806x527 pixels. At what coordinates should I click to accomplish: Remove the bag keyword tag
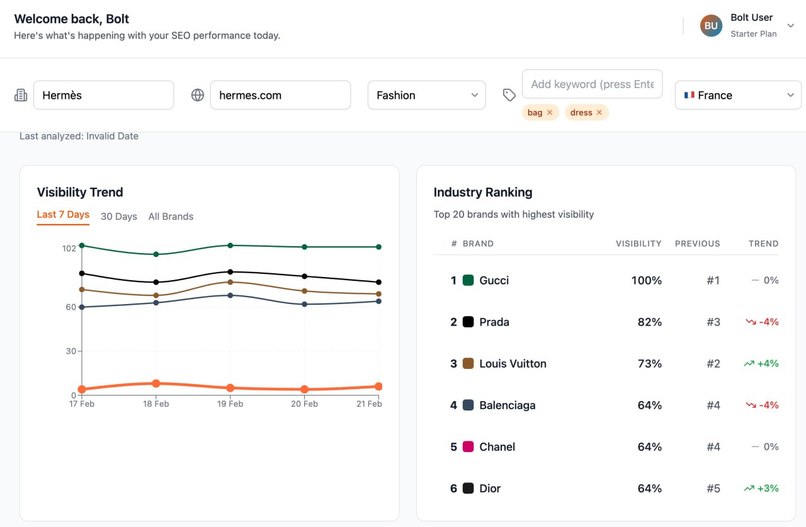(x=549, y=113)
